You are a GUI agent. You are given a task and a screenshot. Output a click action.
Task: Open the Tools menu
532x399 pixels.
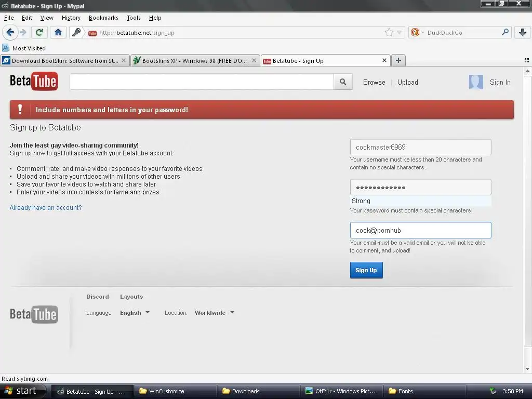coord(134,18)
